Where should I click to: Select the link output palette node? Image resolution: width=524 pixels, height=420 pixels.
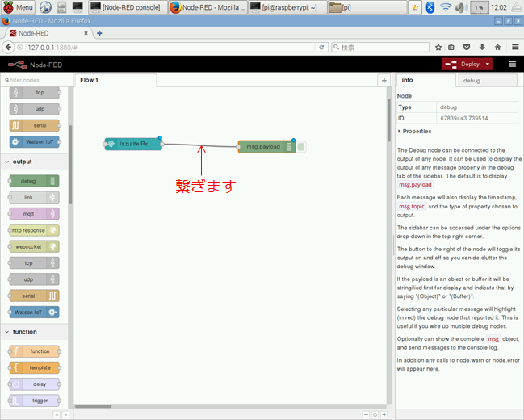[35, 197]
